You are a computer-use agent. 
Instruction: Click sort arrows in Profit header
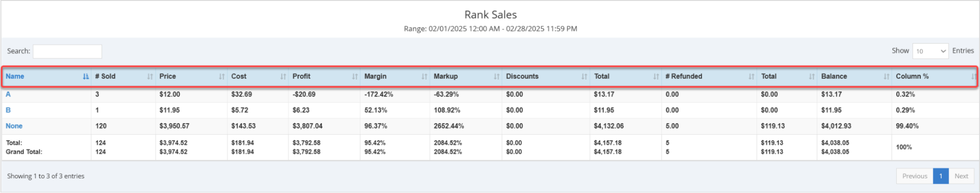(354, 77)
